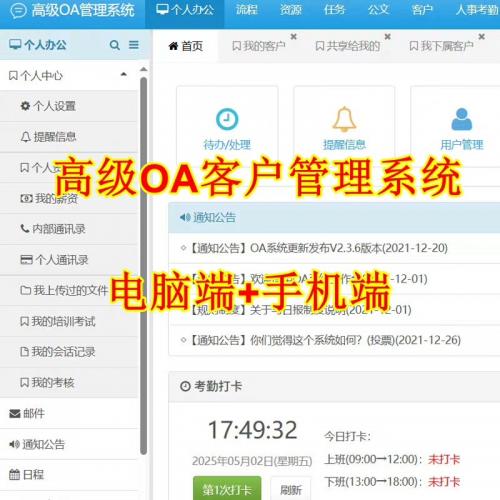The width and height of the screenshot is (500, 500).
Task: Open 内部通讯录 in sidebar
Action: 69,229
